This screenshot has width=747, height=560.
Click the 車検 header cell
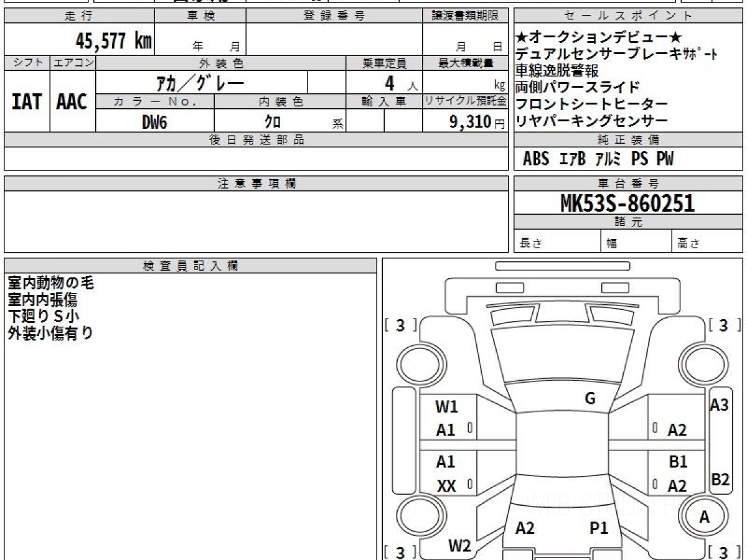pyautogui.click(x=200, y=16)
